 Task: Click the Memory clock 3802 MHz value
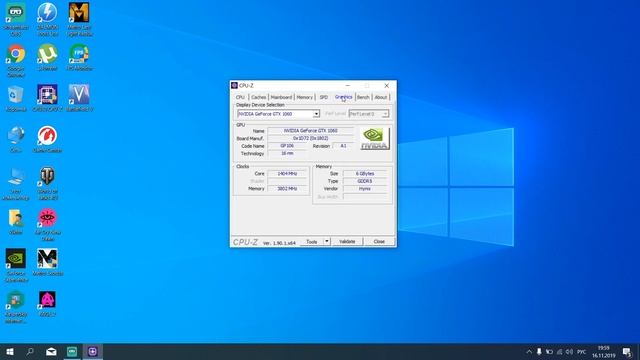tap(287, 189)
